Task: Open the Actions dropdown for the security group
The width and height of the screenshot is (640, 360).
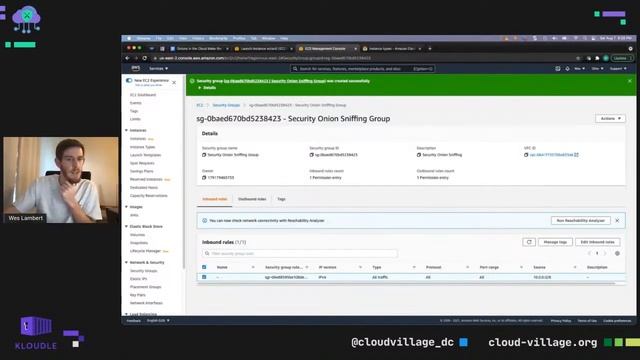Action: pos(610,118)
